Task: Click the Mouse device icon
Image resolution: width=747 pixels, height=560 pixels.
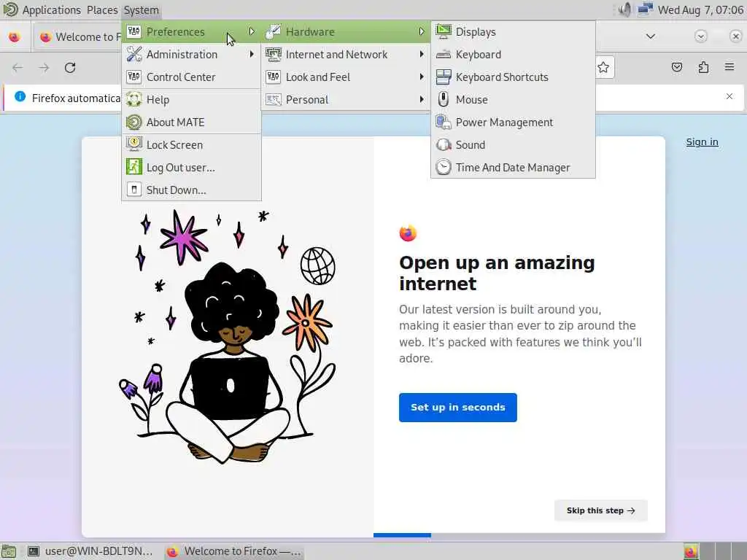Action: click(444, 99)
